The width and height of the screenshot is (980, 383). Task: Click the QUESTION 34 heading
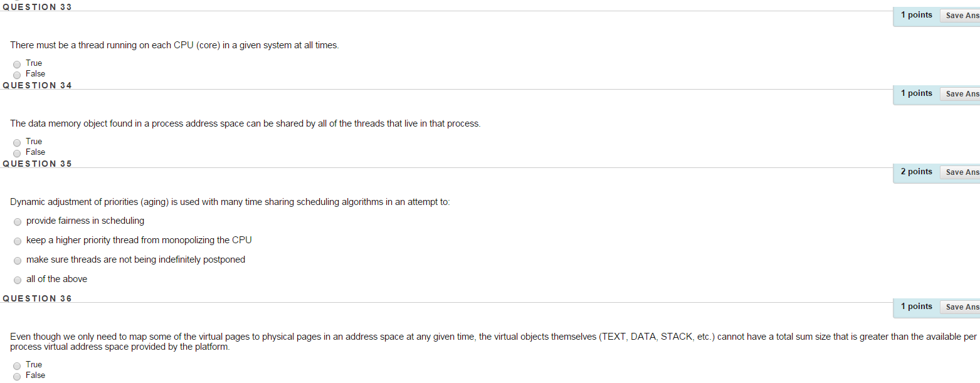[x=38, y=85]
